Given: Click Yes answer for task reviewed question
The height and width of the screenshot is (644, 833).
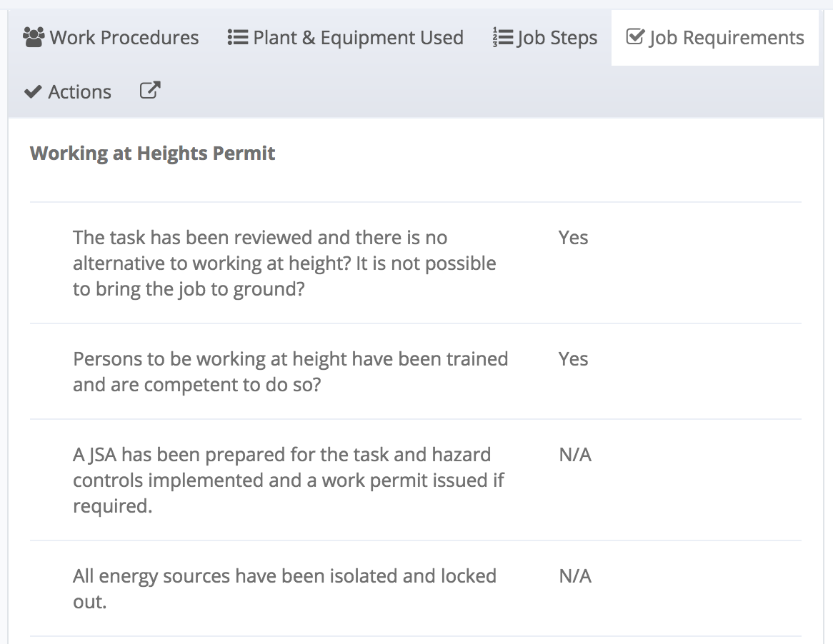Looking at the screenshot, I should 573,238.
